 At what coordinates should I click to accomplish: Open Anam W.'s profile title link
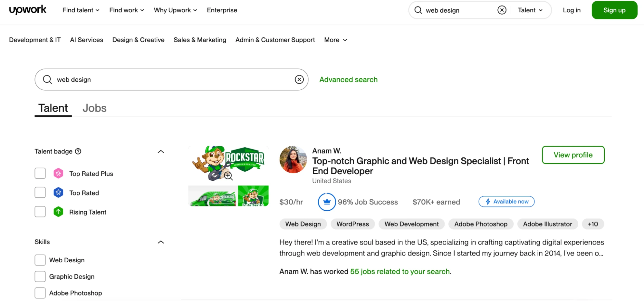point(420,166)
